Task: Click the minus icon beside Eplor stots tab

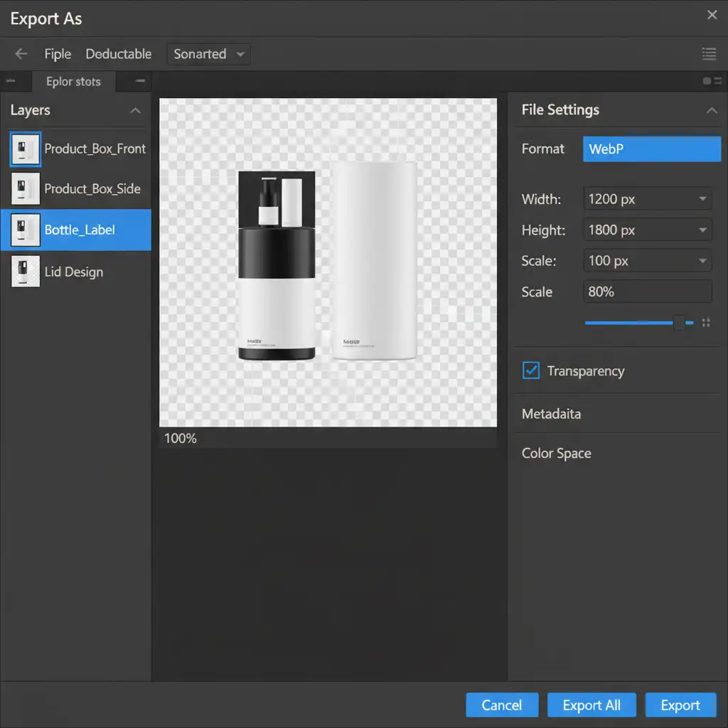Action: (140, 81)
